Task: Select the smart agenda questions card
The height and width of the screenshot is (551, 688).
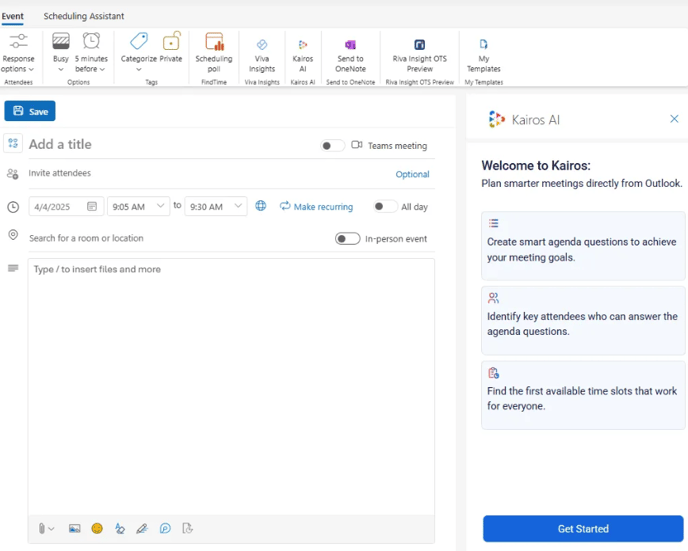Action: [583, 246]
